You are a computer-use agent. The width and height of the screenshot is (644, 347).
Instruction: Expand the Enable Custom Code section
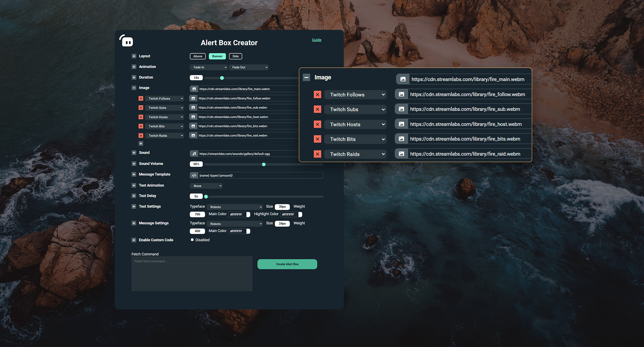134,240
